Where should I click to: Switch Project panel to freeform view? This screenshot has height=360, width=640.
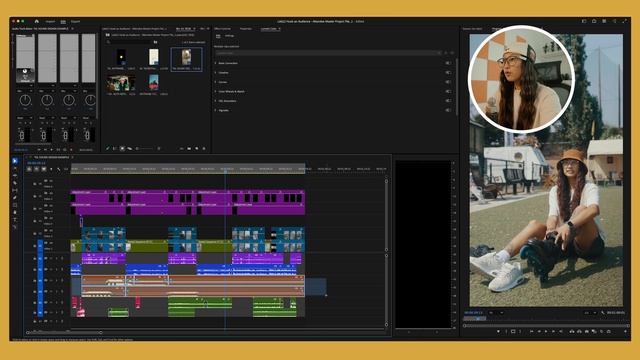(129, 149)
